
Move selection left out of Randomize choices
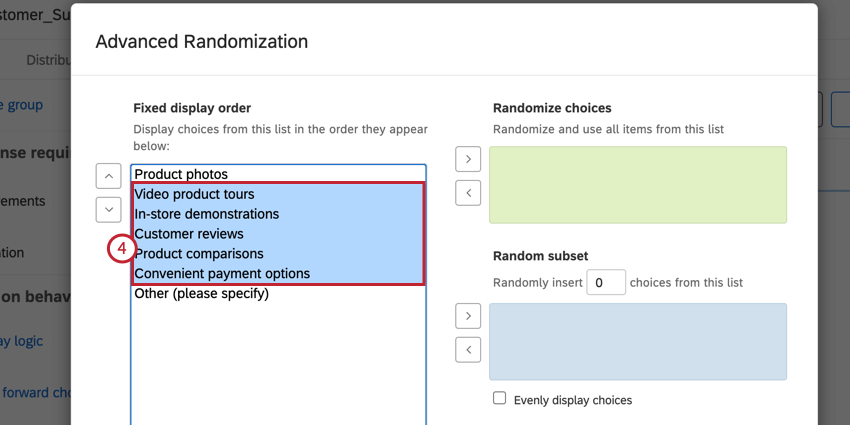(x=467, y=192)
